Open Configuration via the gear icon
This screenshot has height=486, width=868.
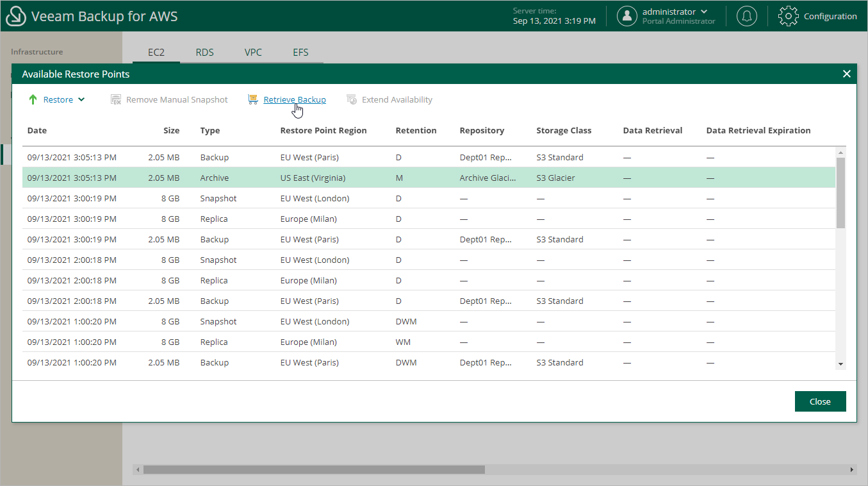[788, 16]
